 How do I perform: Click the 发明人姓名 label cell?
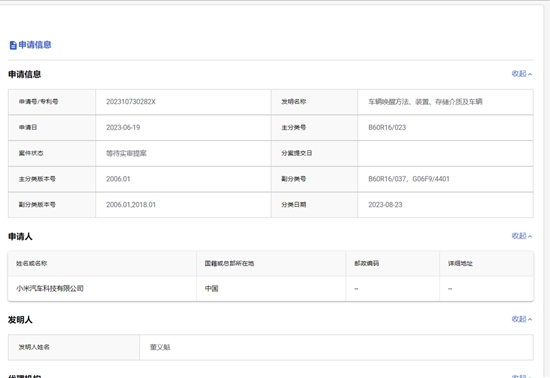[x=74, y=347]
